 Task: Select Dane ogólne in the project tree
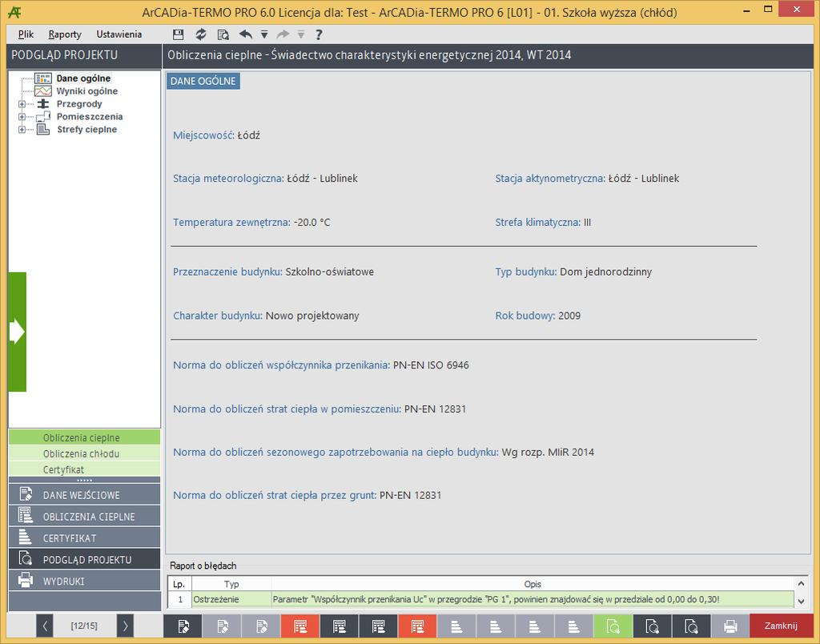tap(83, 78)
